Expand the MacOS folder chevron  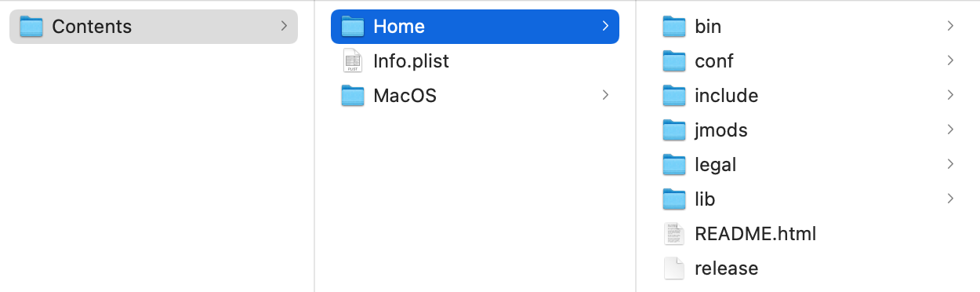point(605,95)
